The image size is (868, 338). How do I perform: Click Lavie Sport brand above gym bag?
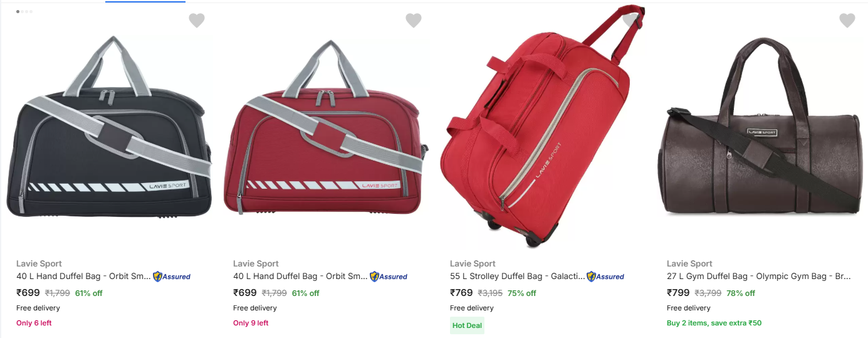[x=689, y=263]
